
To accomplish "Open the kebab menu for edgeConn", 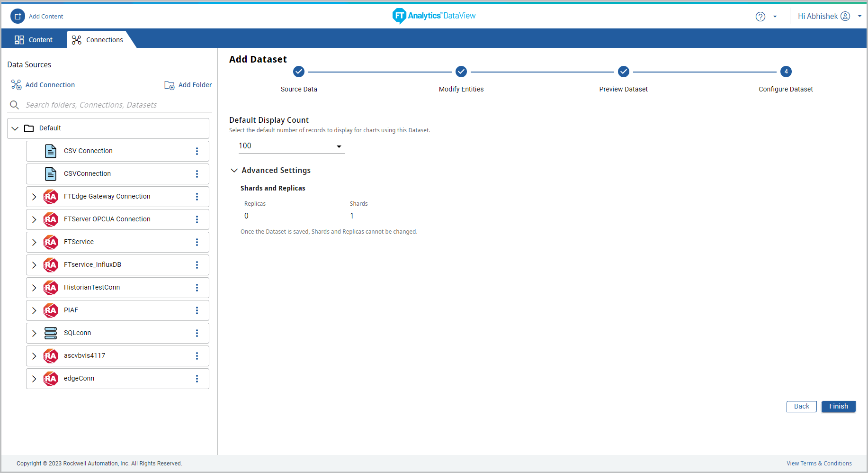I will [x=197, y=379].
